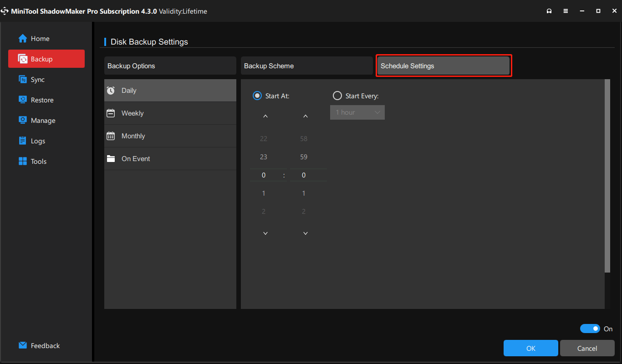Screen dimensions: 622x364
Task: Click the calendar icon beside Monthly
Action: coord(111,136)
